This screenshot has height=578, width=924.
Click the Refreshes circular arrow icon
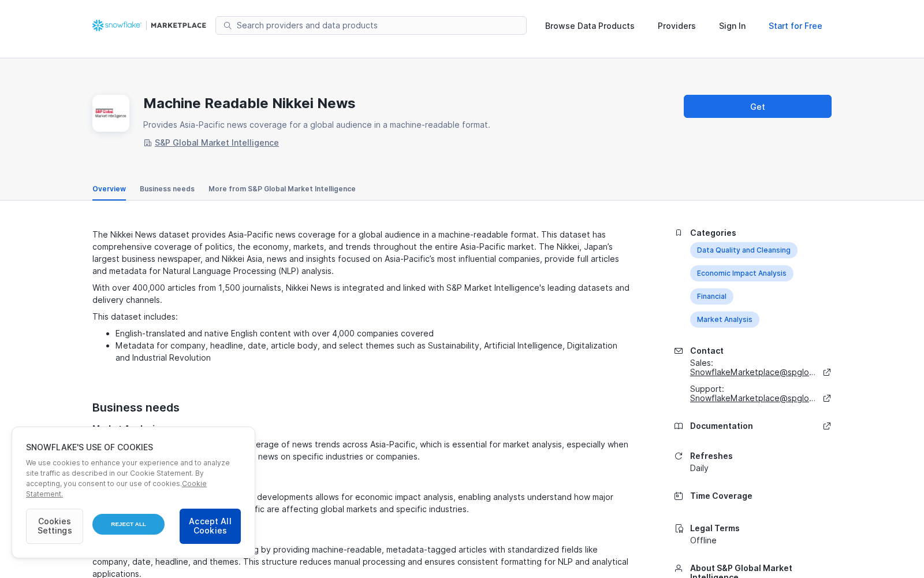[679, 456]
